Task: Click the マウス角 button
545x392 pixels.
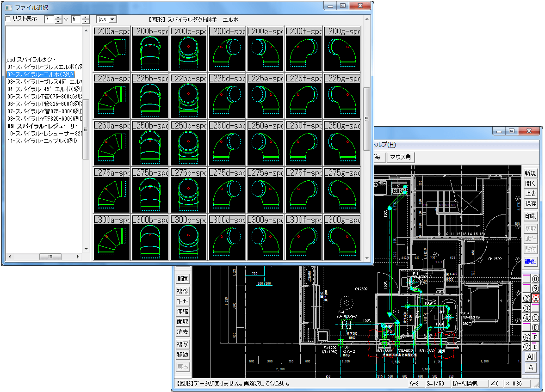Action: point(400,158)
